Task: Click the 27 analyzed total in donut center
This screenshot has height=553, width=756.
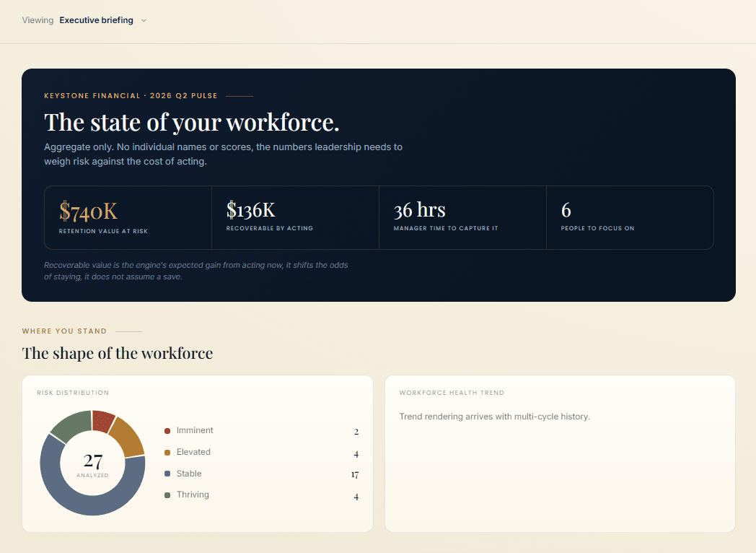Action: click(92, 461)
